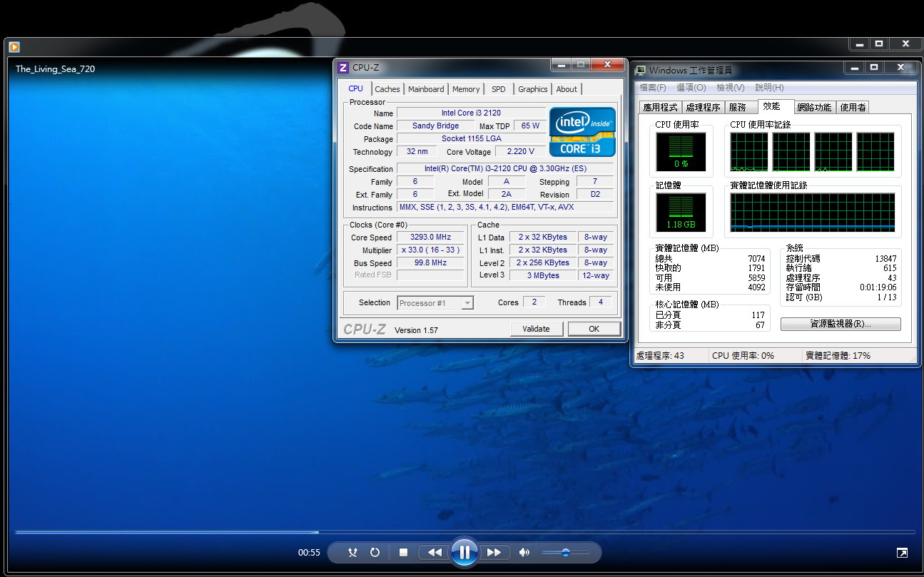Open the Caches tab in CPU-Z
This screenshot has width=924, height=577.
click(x=387, y=89)
